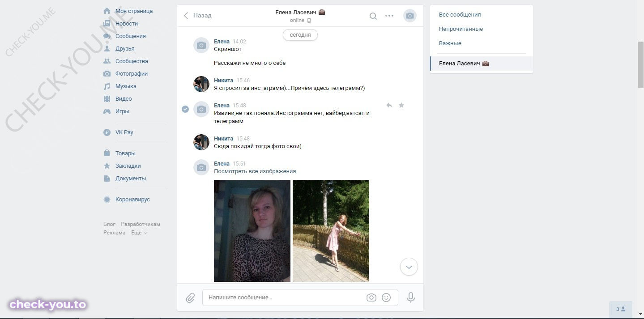Viewport: 644px width, 319px height.
Task: Open the Сообщения chat bubble icon
Action: [x=107, y=36]
